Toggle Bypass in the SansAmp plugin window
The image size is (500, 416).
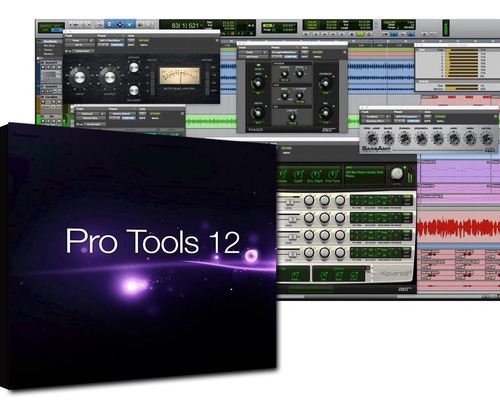click(x=440, y=117)
